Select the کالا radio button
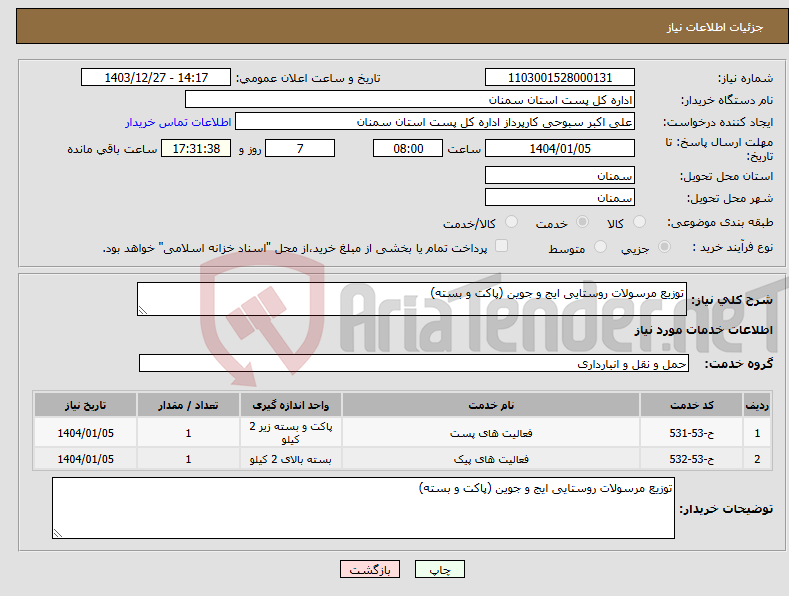Image resolution: width=789 pixels, height=596 pixels. [639, 221]
